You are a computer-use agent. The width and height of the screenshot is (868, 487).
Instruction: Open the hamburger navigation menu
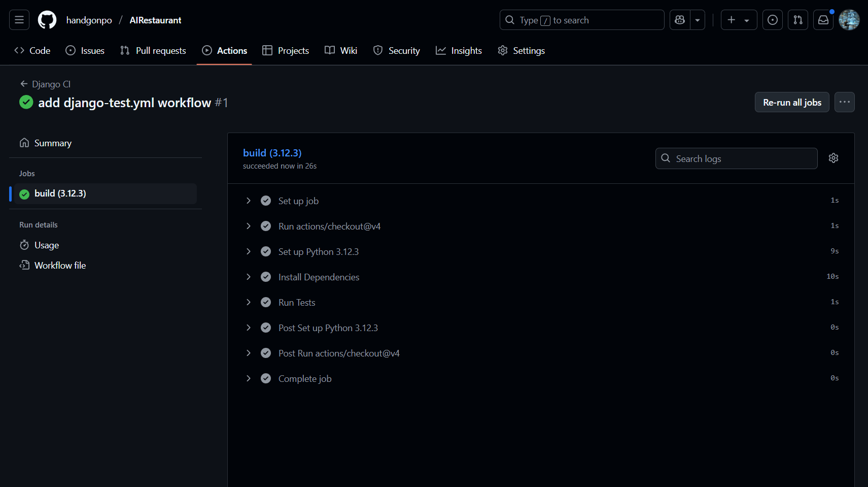[19, 20]
